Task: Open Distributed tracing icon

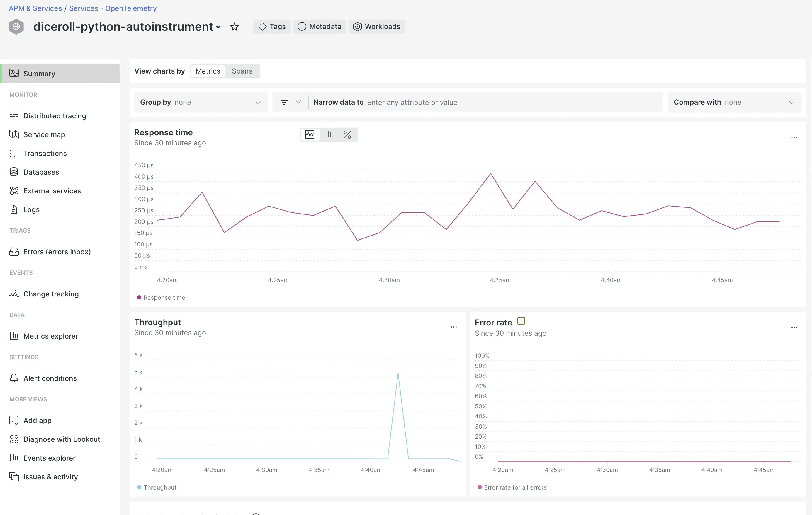Action: (14, 116)
